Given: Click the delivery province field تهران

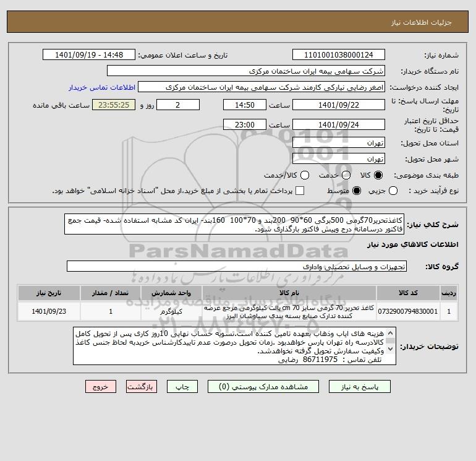Looking at the screenshot, I should coord(339,142).
